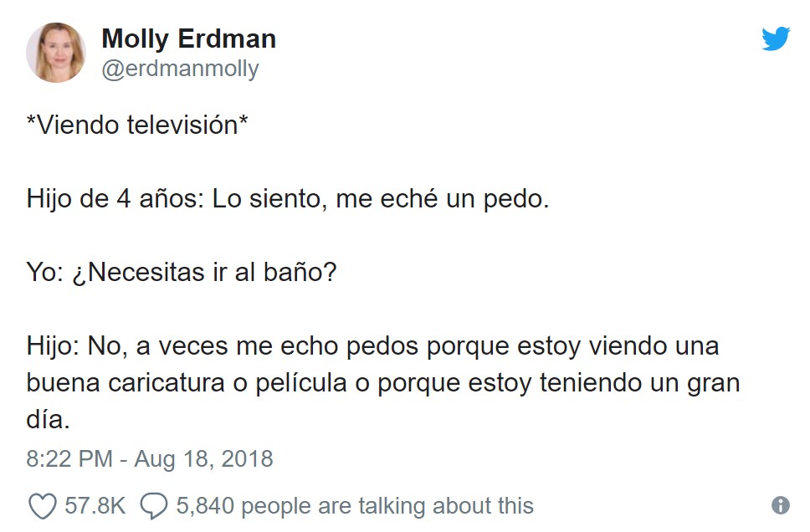Click the word "película" in the tweet
This screenshot has height=532, width=810.
pyautogui.click(x=301, y=383)
